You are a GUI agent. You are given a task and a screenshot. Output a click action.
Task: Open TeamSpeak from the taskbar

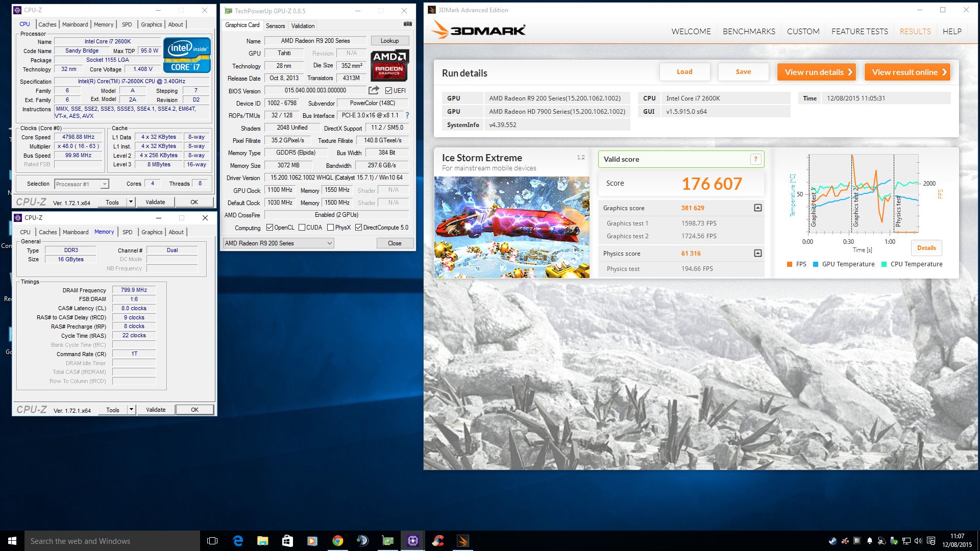click(362, 541)
